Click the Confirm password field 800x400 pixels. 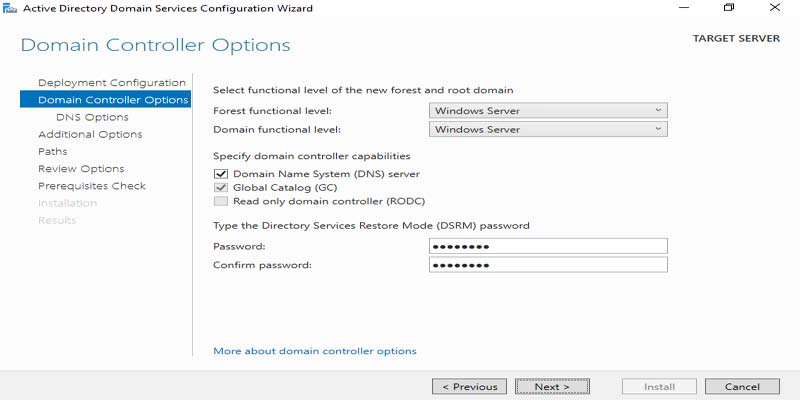pos(548,265)
